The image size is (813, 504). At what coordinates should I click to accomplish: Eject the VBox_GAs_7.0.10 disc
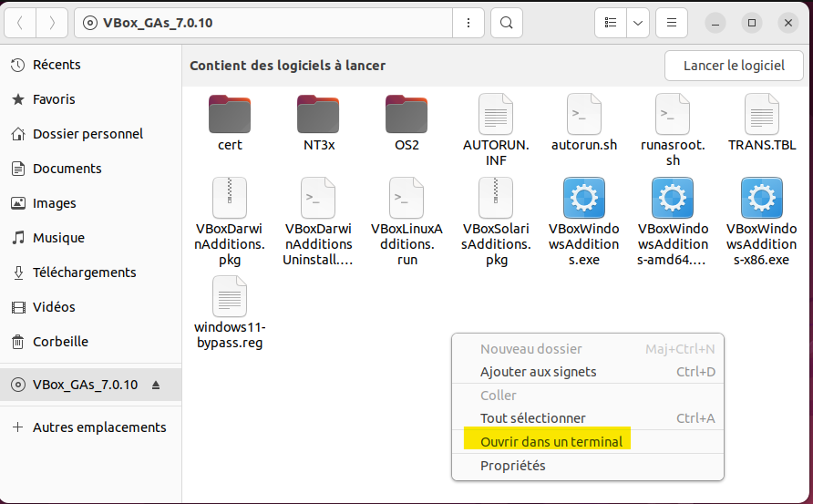click(x=156, y=385)
